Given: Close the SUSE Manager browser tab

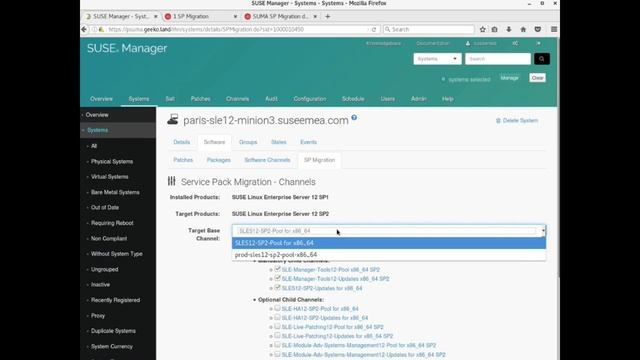Looking at the screenshot, I should point(156,16).
